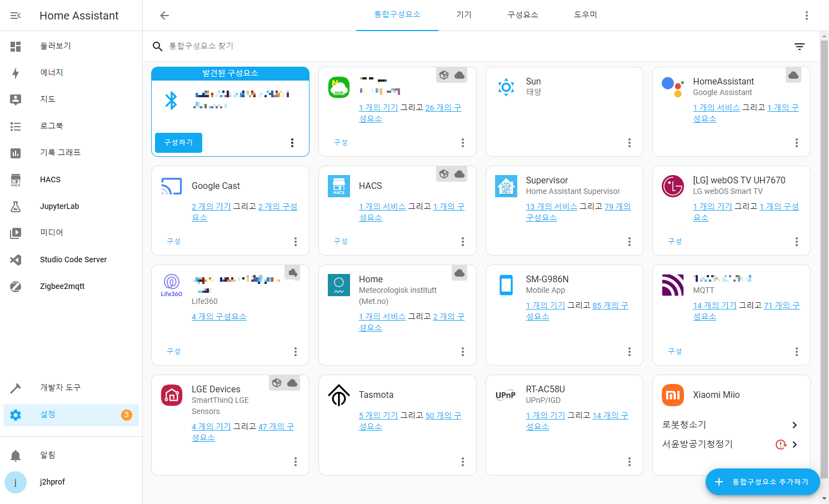Open Google Cast 2 개의 기기 link

tap(211, 207)
